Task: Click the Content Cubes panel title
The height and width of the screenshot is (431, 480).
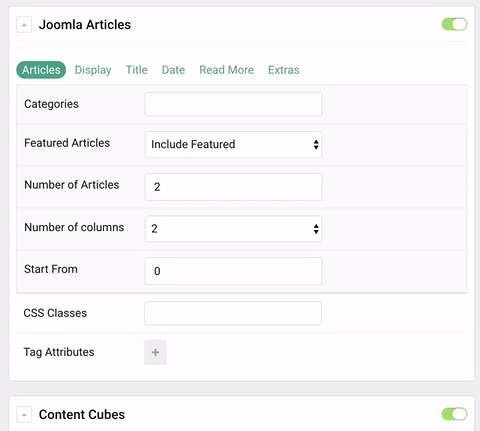Action: click(82, 415)
